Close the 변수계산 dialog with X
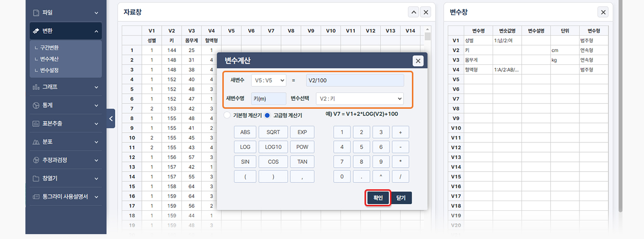Screen dimensions: 644x239 [x=417, y=61]
